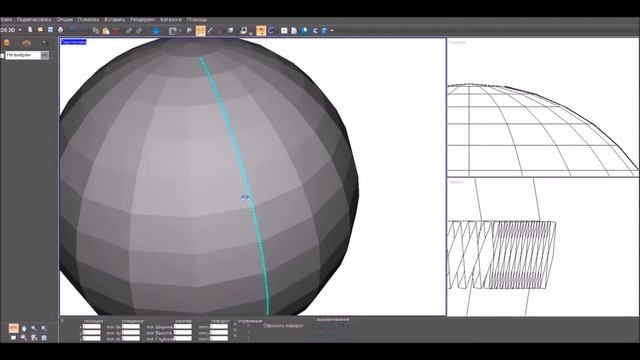This screenshot has width=640, height=360.
Task: Click the document page icon near toolbar end
Action: pos(294,31)
